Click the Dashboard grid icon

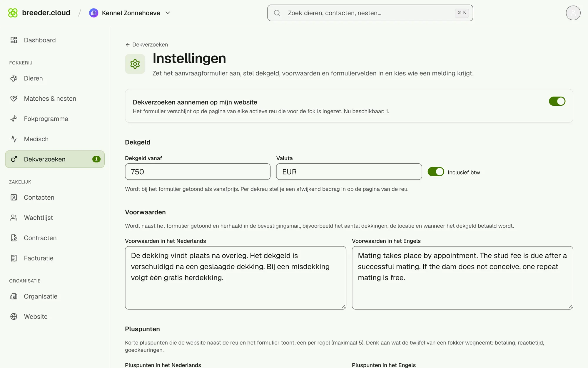pos(14,40)
